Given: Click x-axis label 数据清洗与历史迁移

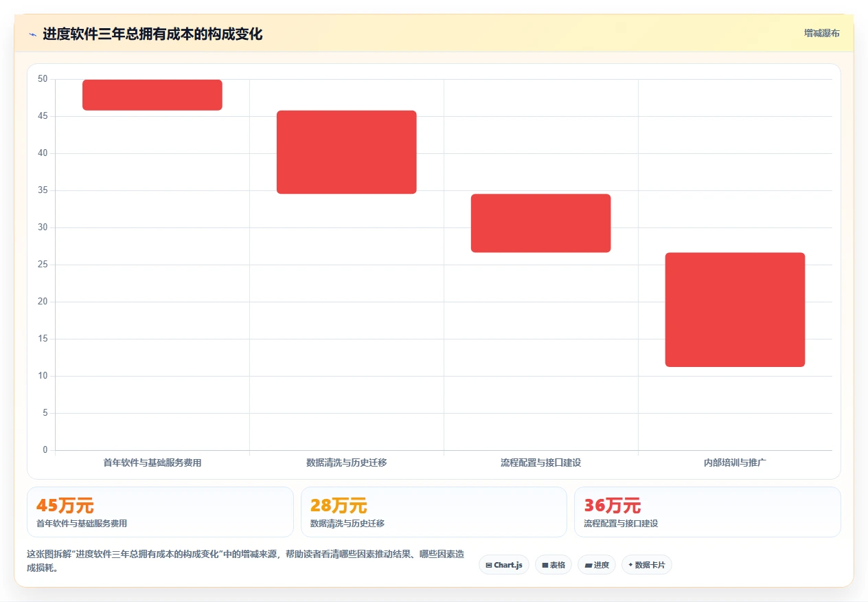Looking at the screenshot, I should pos(347,462).
